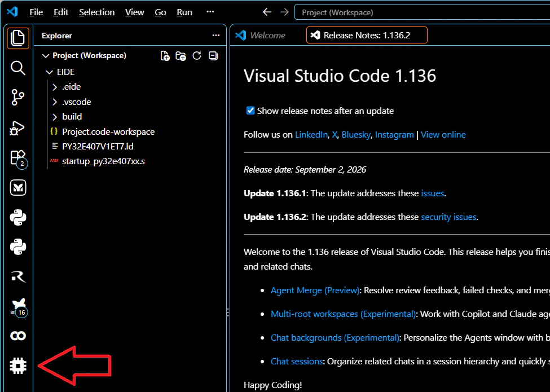Open the Explorer view in activity bar
550x392 pixels.
point(18,38)
